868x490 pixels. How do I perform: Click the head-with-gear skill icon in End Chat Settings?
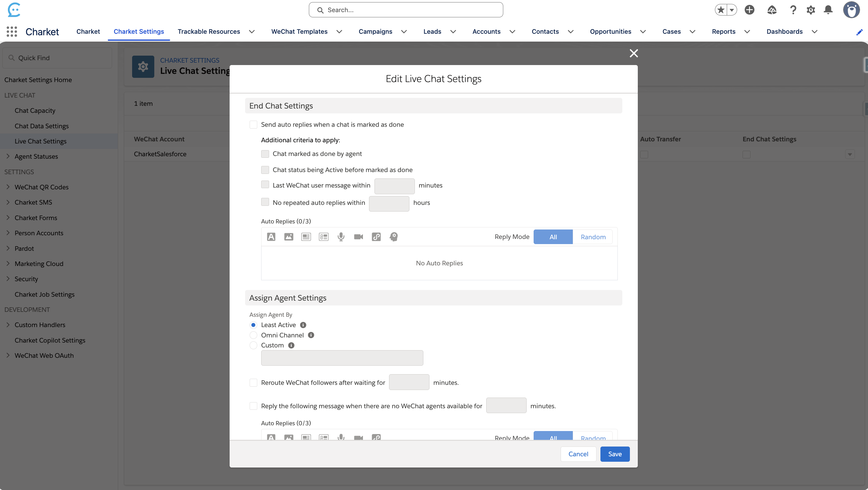coord(394,237)
